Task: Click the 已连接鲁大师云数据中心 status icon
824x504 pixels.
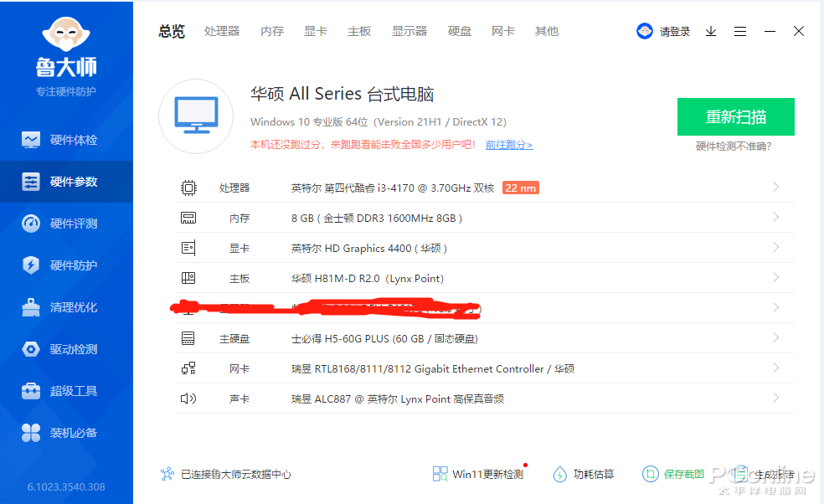Action: click(x=167, y=474)
